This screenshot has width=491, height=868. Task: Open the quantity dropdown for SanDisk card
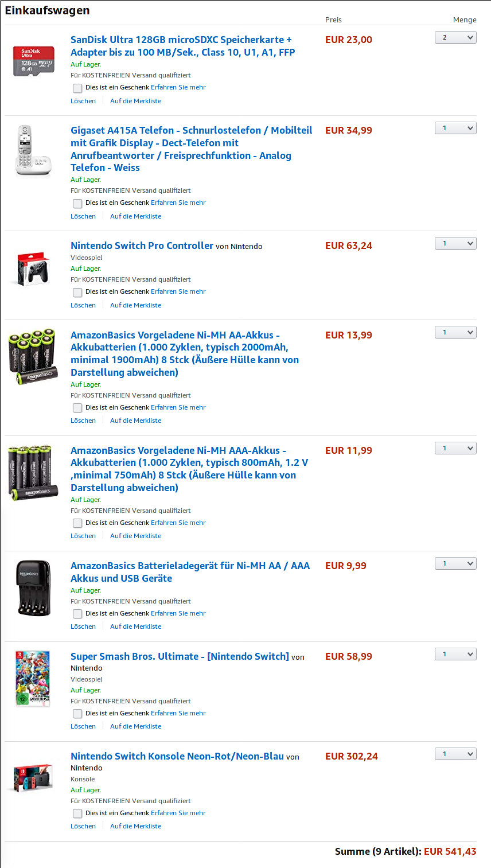tap(455, 37)
